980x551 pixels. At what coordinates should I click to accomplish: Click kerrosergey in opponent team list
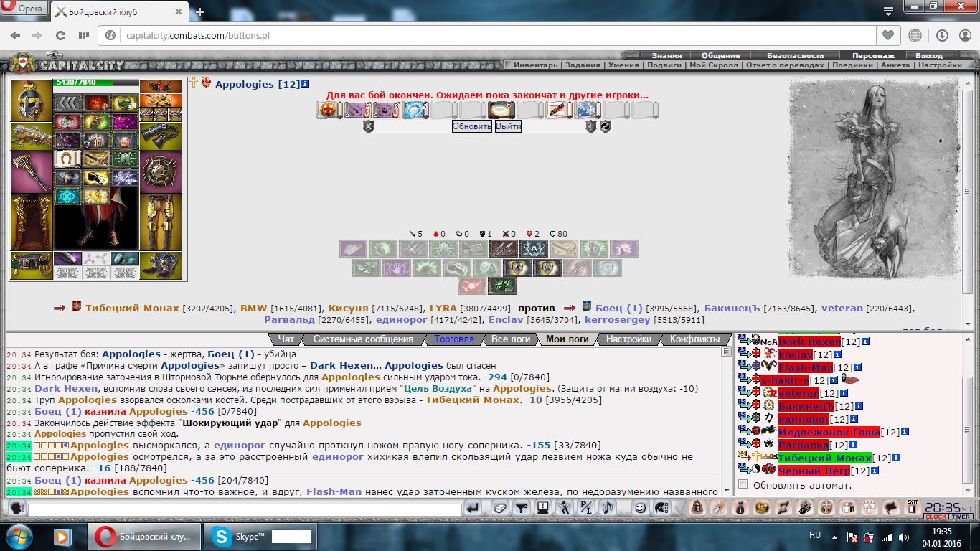pos(617,320)
